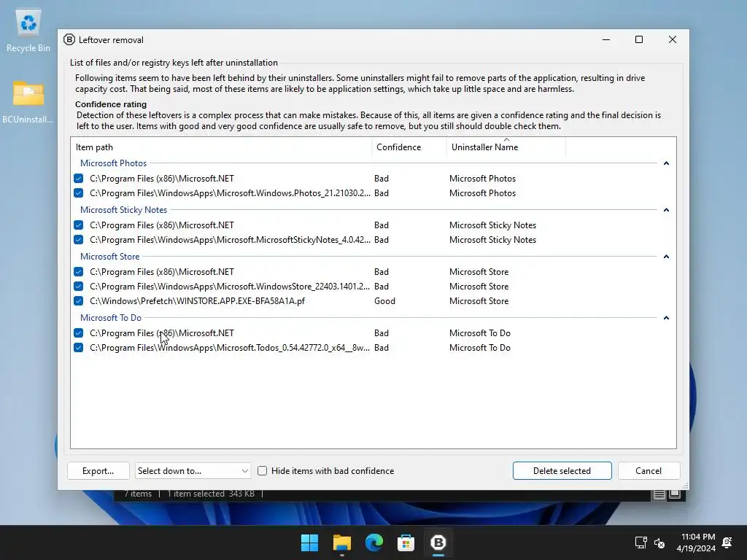Open network status tray icon

[640, 542]
